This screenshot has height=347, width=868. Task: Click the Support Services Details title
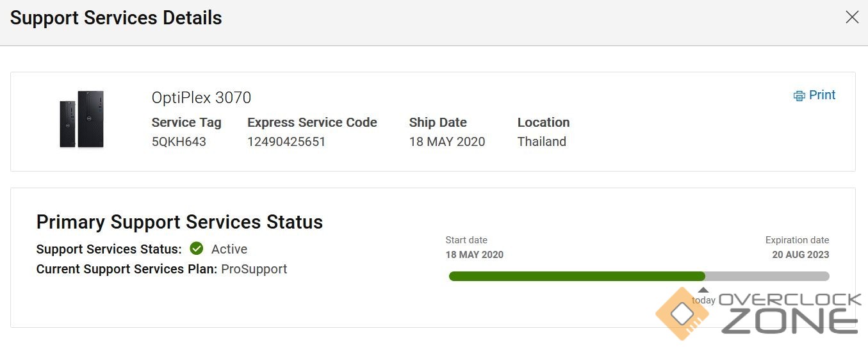pyautogui.click(x=116, y=18)
